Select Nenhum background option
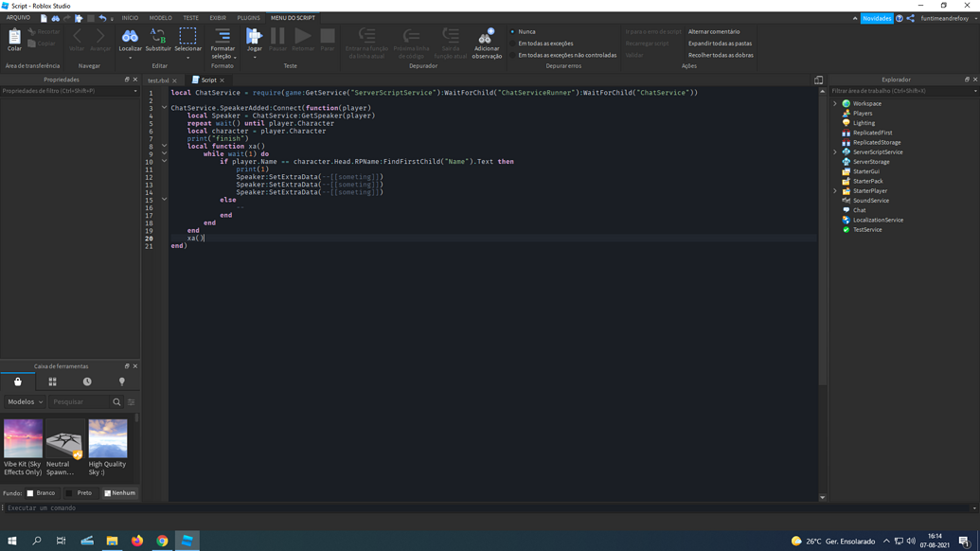The width and height of the screenshot is (980, 551). [x=119, y=493]
